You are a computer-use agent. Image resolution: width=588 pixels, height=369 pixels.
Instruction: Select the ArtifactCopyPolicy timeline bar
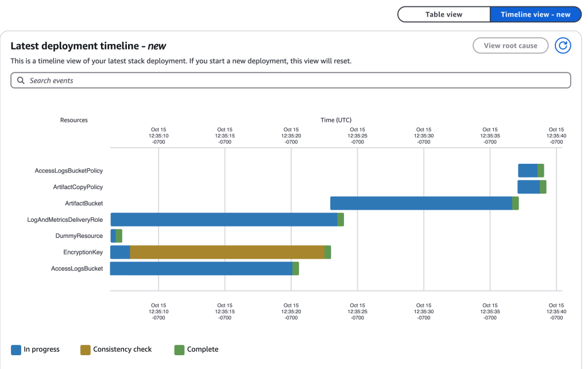click(528, 186)
